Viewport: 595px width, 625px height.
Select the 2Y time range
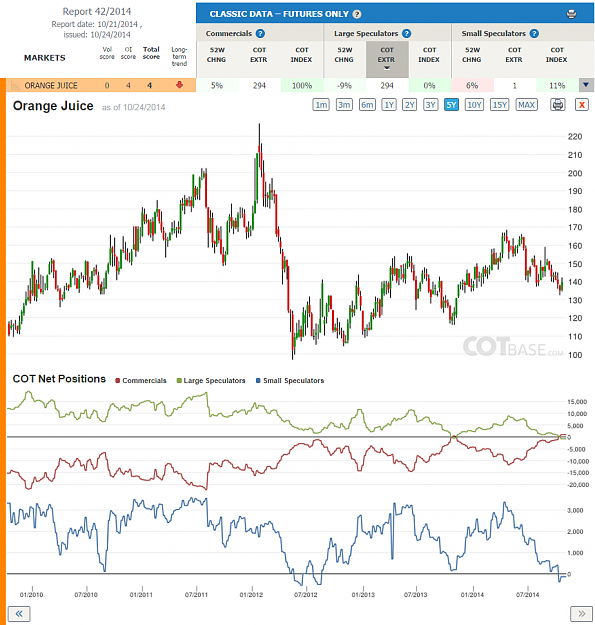point(410,105)
